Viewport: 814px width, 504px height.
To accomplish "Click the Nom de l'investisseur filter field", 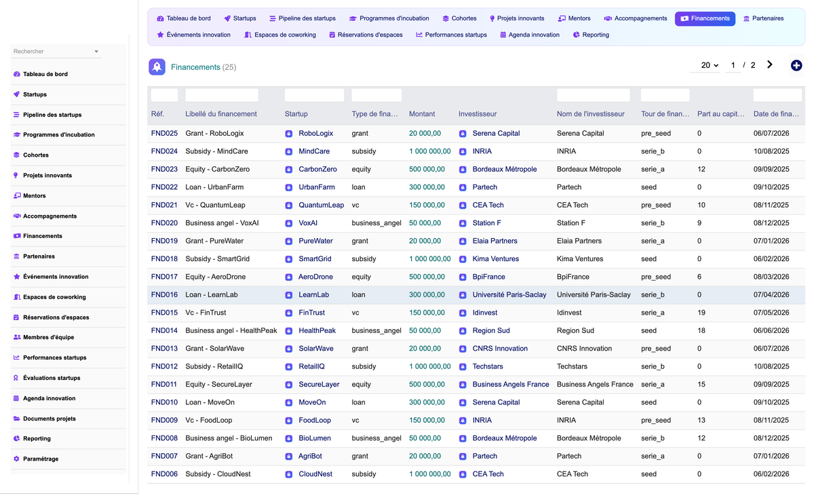I will (593, 96).
